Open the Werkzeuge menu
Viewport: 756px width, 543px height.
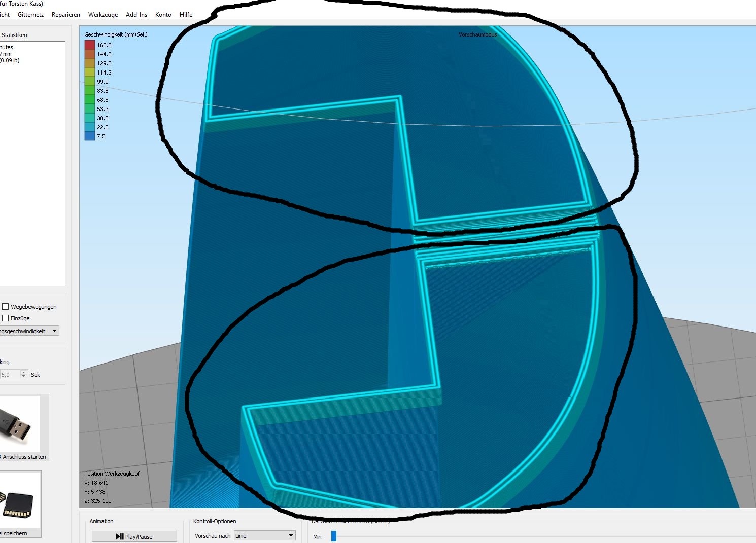pyautogui.click(x=103, y=15)
